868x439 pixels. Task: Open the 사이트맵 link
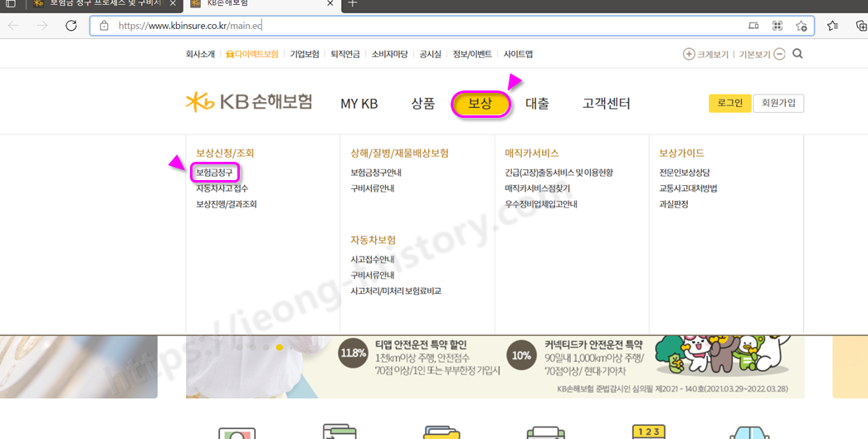[x=518, y=54]
